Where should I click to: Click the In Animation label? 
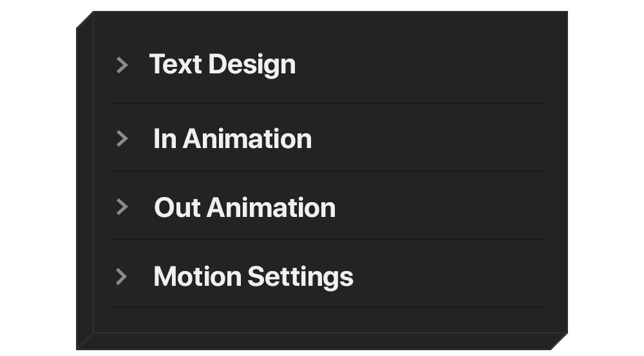coord(232,138)
